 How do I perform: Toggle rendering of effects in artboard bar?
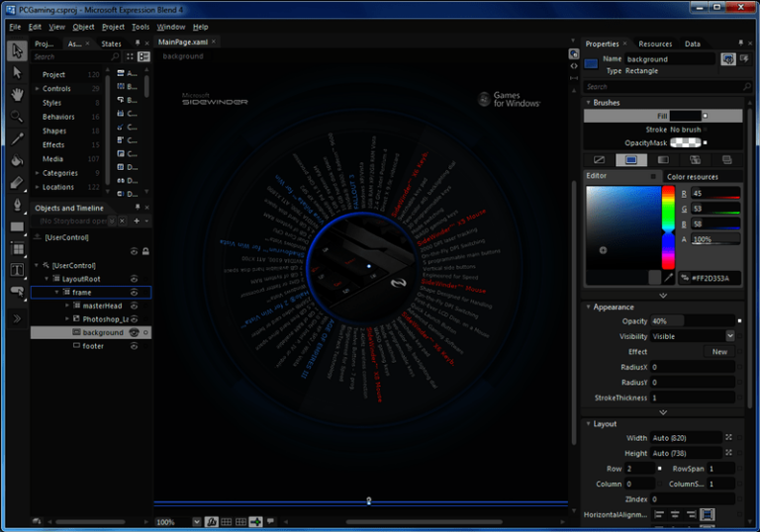click(x=212, y=522)
